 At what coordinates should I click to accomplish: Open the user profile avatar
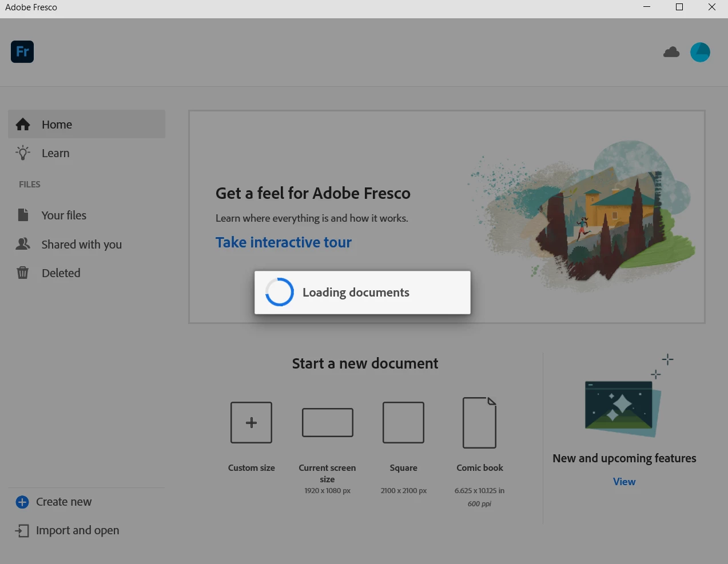(700, 53)
